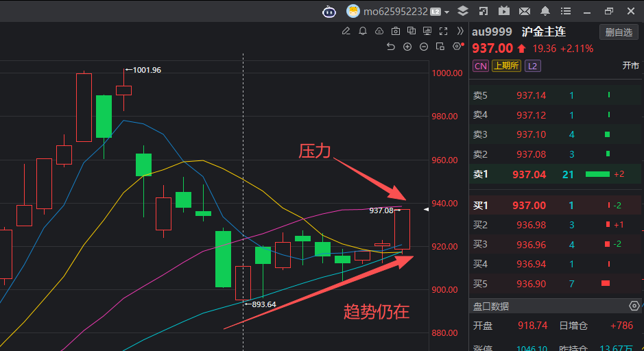The image size is (644, 351).
Task: Take a chart screenshot with camera icon
Action: [395, 31]
